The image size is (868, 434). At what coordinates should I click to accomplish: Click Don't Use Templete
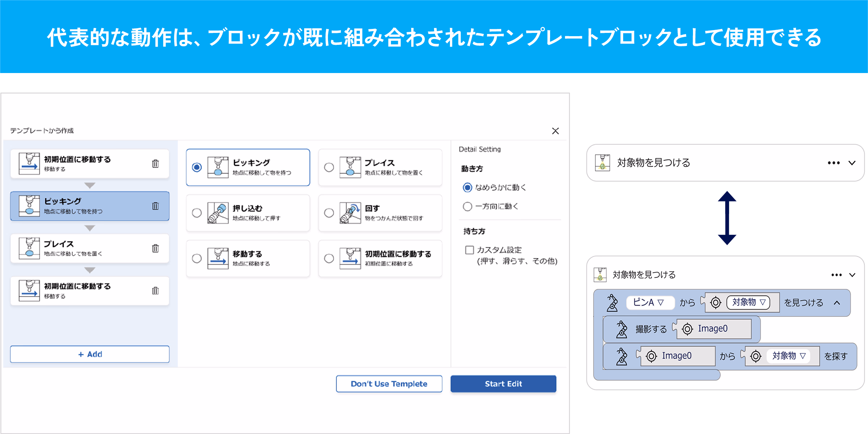pyautogui.click(x=389, y=384)
